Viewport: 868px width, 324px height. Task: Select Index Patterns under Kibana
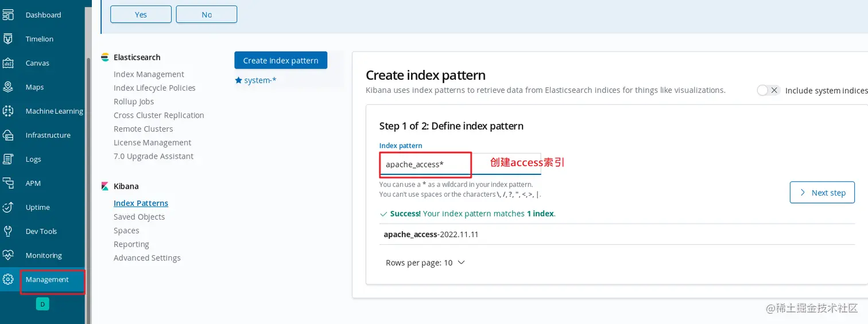141,203
